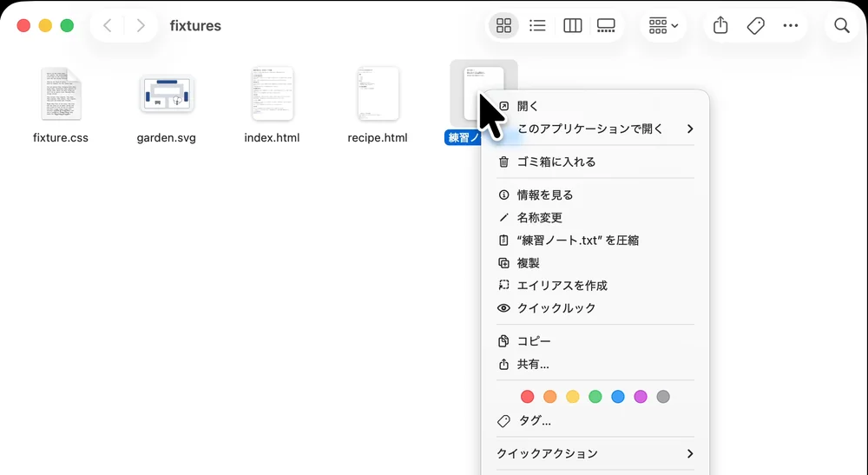
Task: Choose エイリアスを作成 in context menu
Action: 595,286
